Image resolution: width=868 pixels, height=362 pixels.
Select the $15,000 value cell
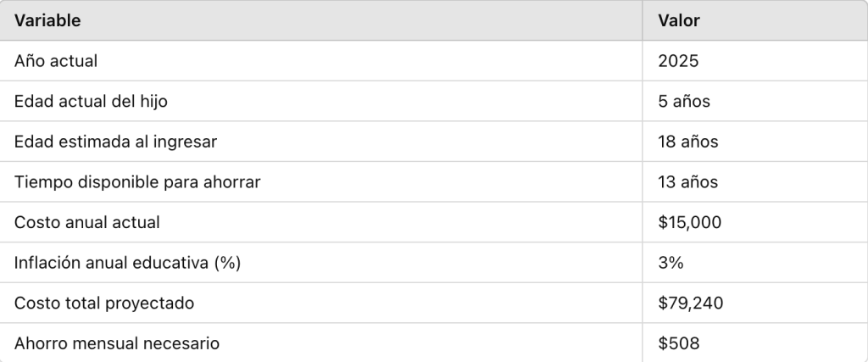[689, 222]
